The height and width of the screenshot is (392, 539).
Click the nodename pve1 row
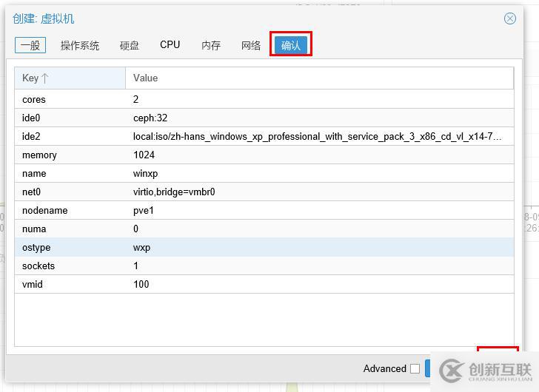(x=264, y=210)
